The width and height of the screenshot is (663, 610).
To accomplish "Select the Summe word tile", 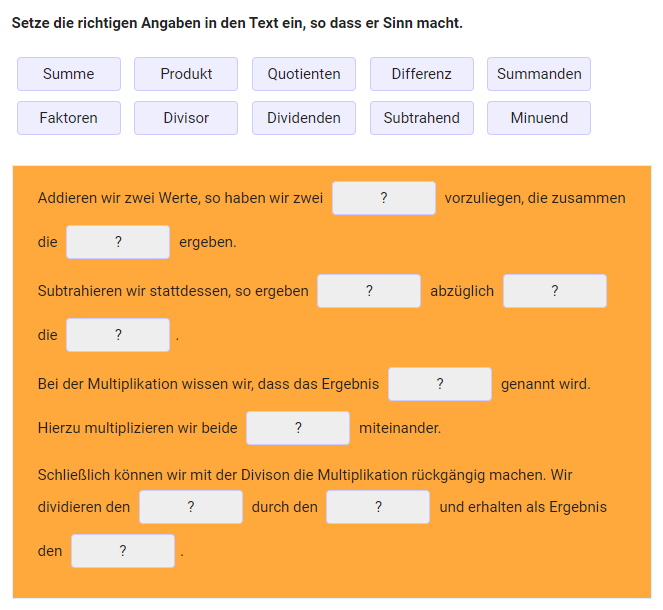I will (x=69, y=74).
